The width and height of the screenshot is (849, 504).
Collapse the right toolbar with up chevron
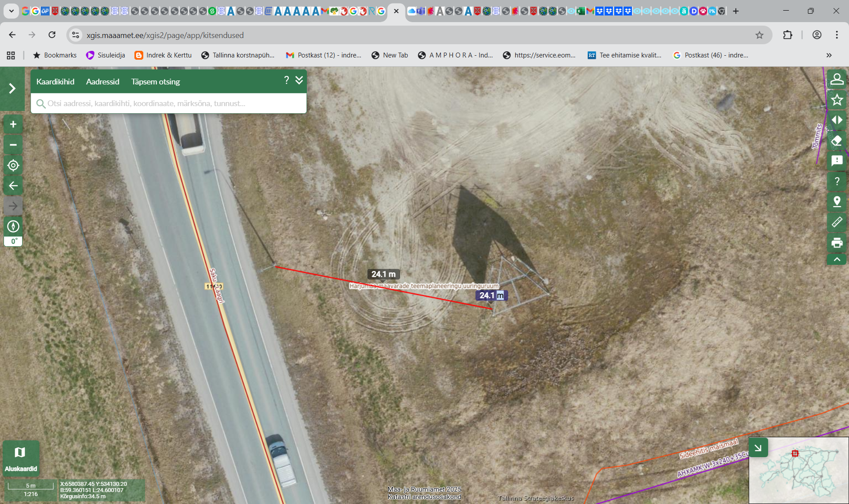(837, 260)
